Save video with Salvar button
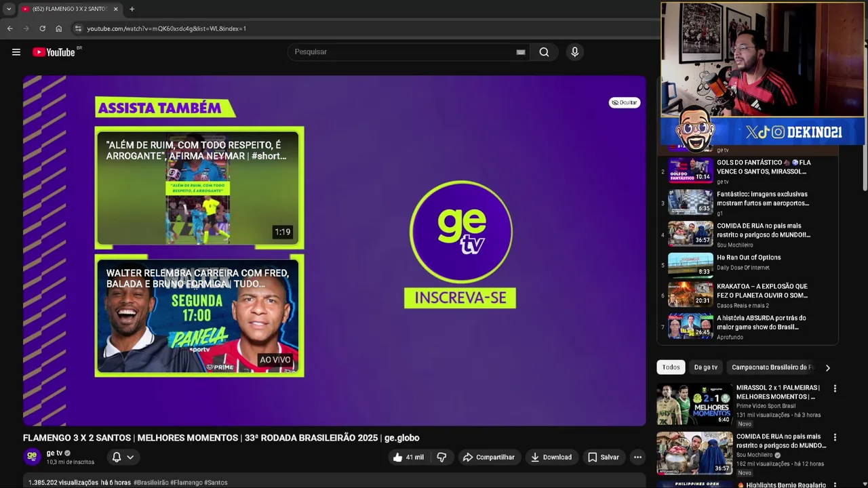This screenshot has width=868, height=488. pyautogui.click(x=603, y=457)
